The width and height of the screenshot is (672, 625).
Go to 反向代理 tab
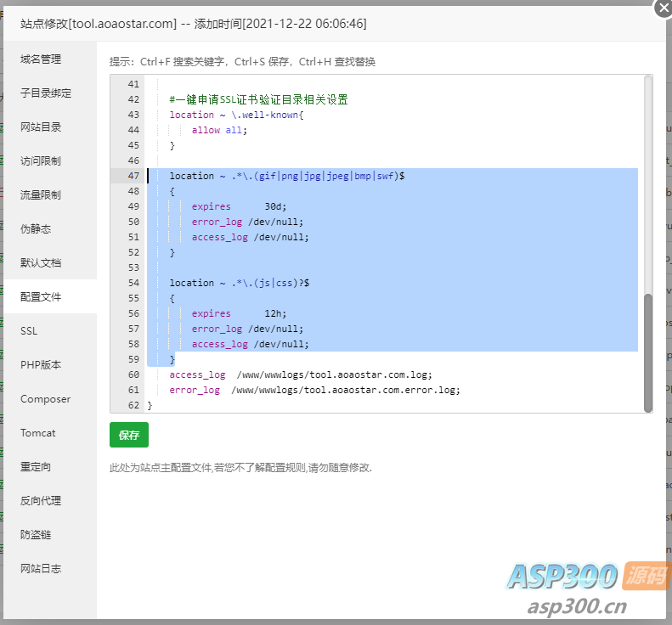point(41,501)
